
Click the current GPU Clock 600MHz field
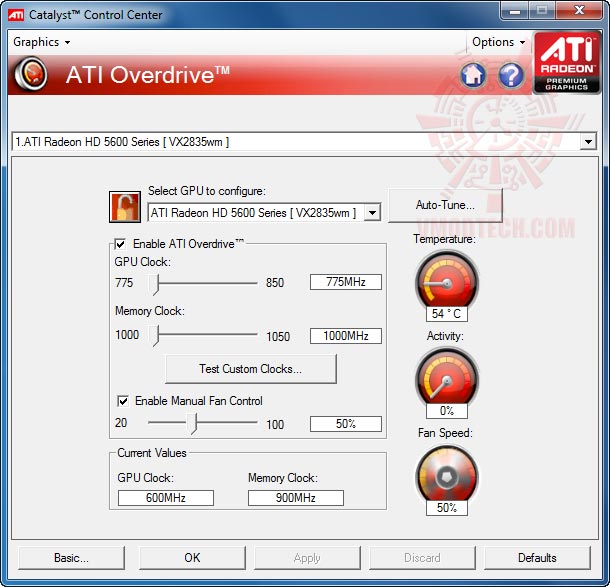(x=166, y=498)
